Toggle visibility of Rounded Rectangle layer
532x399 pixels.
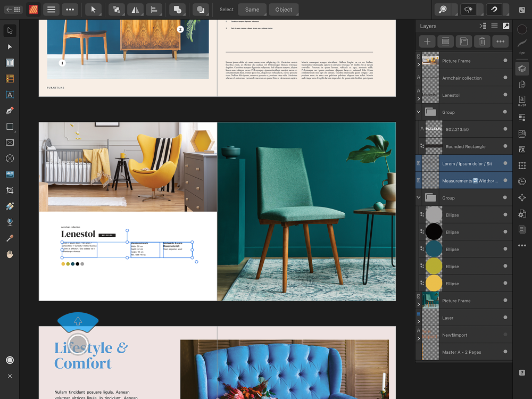505,146
